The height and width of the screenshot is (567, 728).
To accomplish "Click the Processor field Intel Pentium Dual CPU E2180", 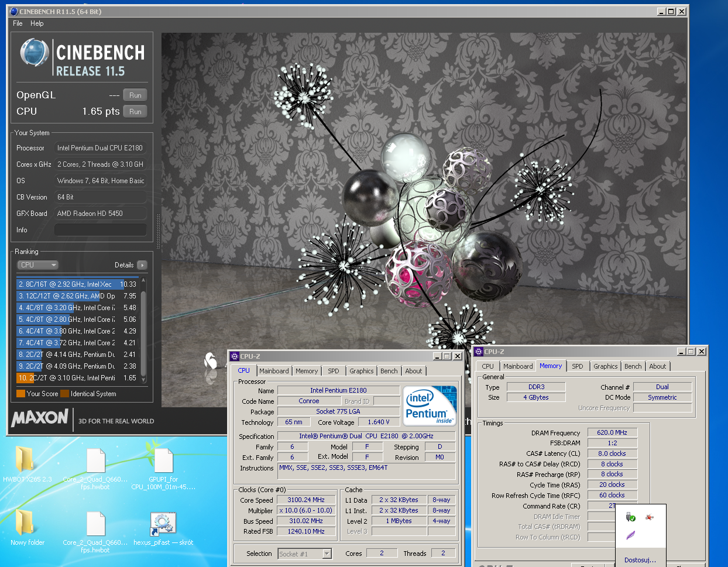I will pyautogui.click(x=100, y=148).
